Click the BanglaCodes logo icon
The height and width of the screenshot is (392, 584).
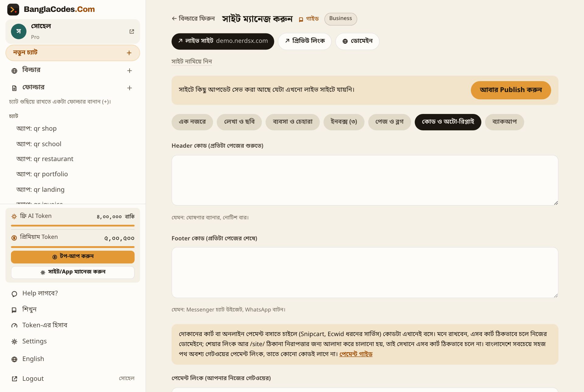pyautogui.click(x=13, y=9)
